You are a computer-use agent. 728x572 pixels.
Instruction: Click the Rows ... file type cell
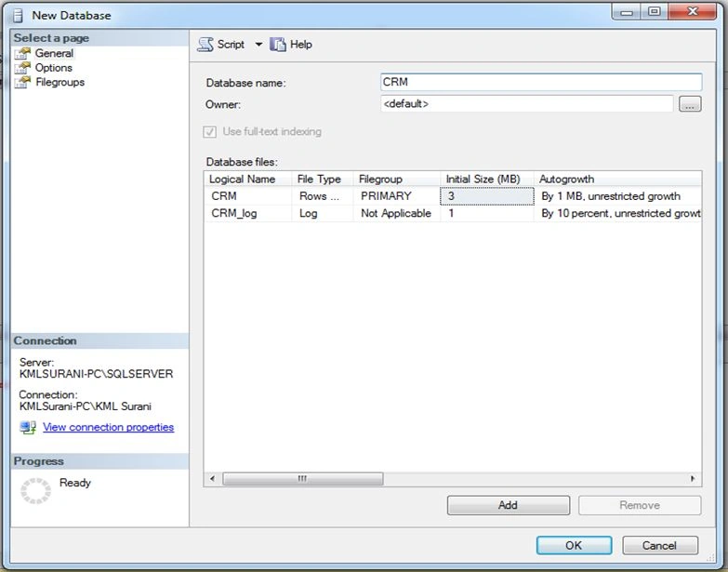[323, 196]
